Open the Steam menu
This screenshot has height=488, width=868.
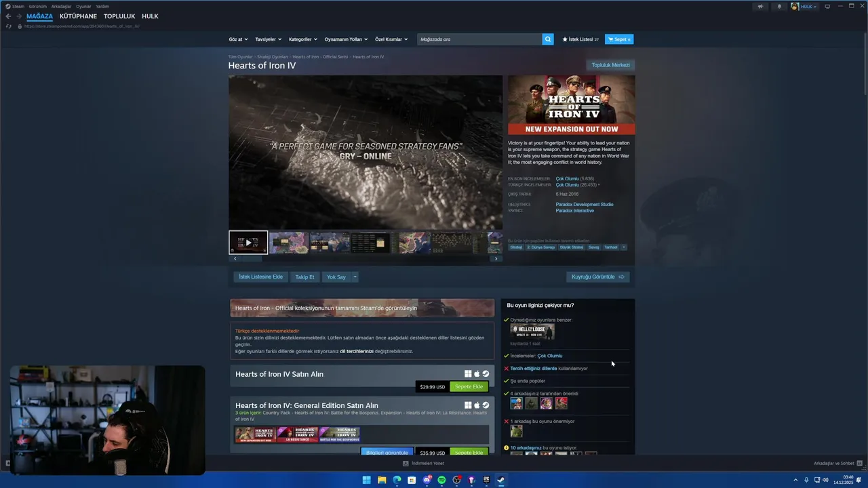click(x=14, y=6)
